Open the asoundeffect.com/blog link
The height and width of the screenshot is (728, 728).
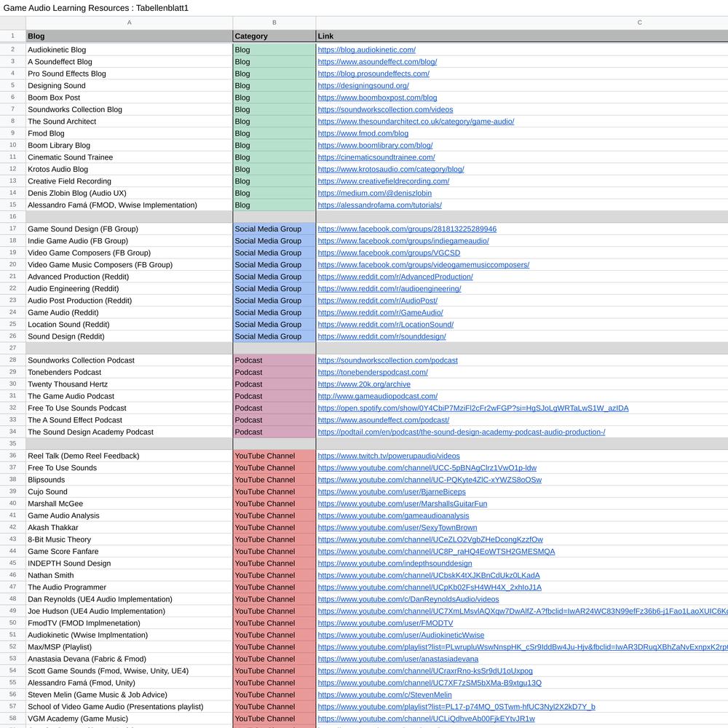tap(377, 62)
